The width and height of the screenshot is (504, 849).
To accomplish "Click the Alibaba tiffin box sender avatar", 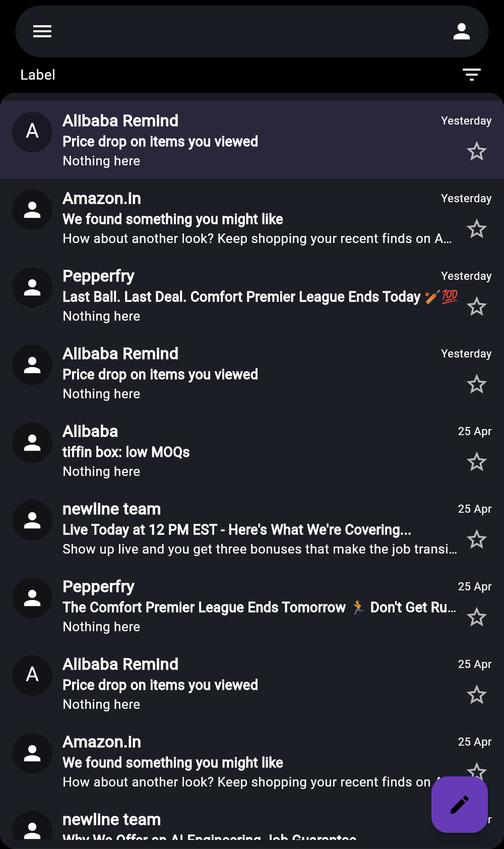I will click(x=32, y=442).
